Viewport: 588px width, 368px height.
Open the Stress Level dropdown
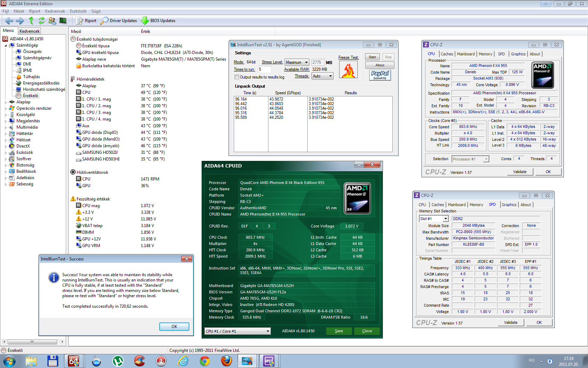(297, 62)
